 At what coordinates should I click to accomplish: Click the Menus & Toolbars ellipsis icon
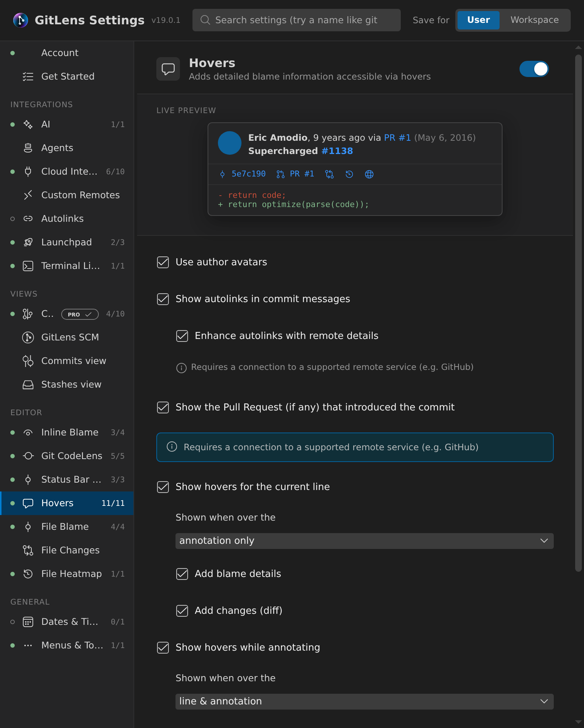click(28, 645)
